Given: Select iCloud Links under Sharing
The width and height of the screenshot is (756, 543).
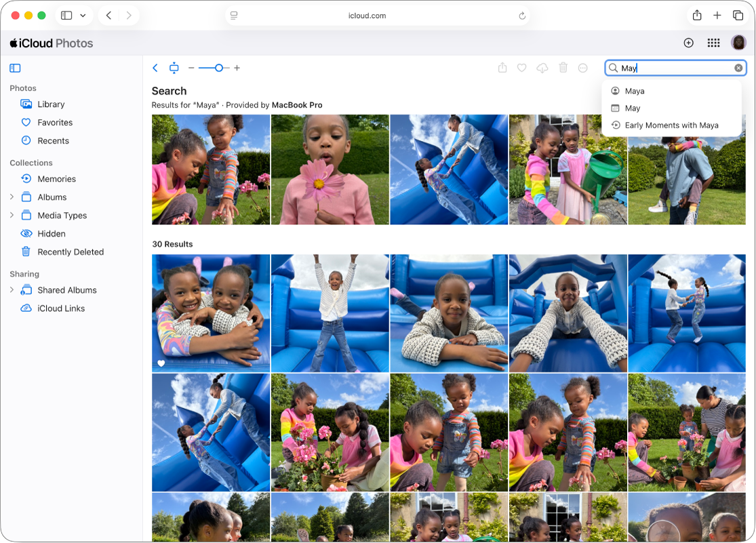Looking at the screenshot, I should [62, 308].
